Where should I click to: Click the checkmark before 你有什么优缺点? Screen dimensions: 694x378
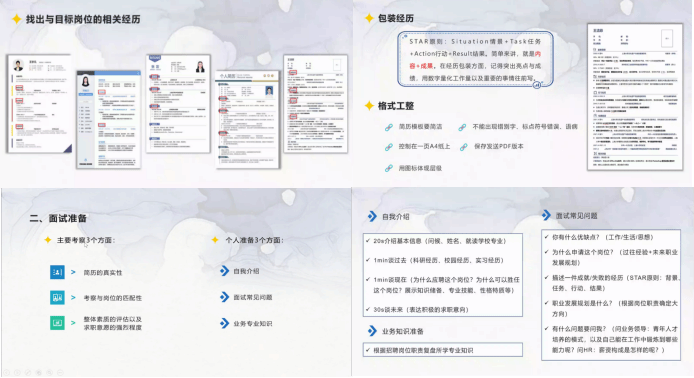point(547,237)
